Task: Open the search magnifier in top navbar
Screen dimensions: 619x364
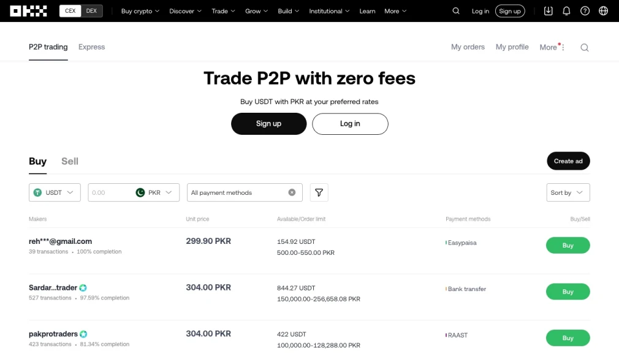Action: (x=455, y=11)
